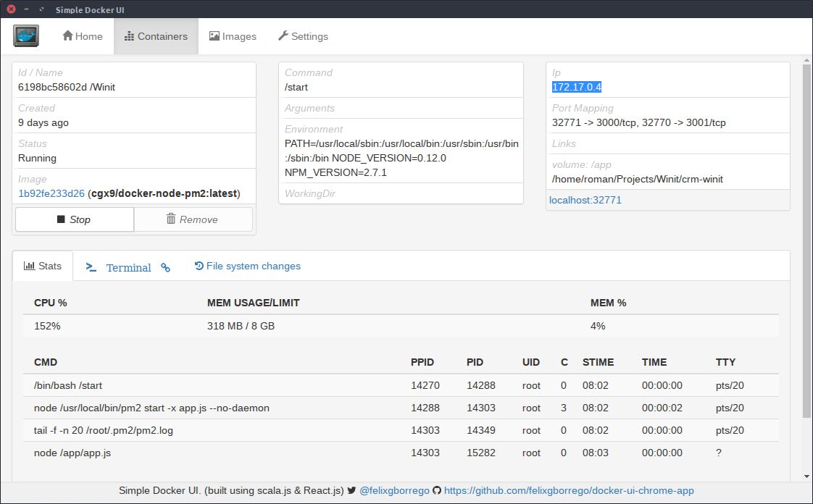813x504 pixels.
Task: Click the '/bin/bash /start' process row
Action: click(401, 385)
